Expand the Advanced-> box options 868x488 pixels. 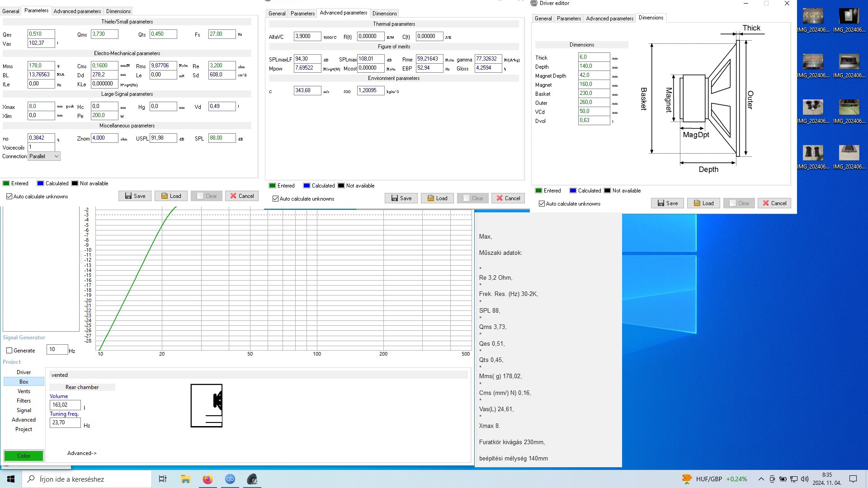[82, 453]
